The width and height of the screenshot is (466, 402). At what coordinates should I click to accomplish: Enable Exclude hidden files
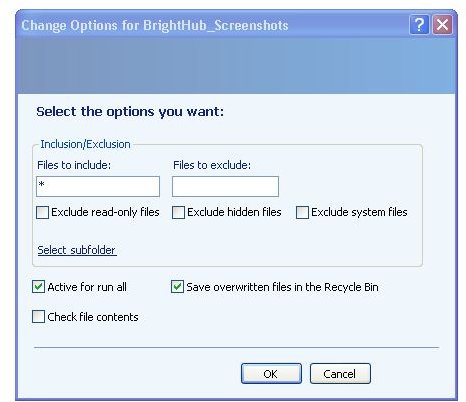178,212
